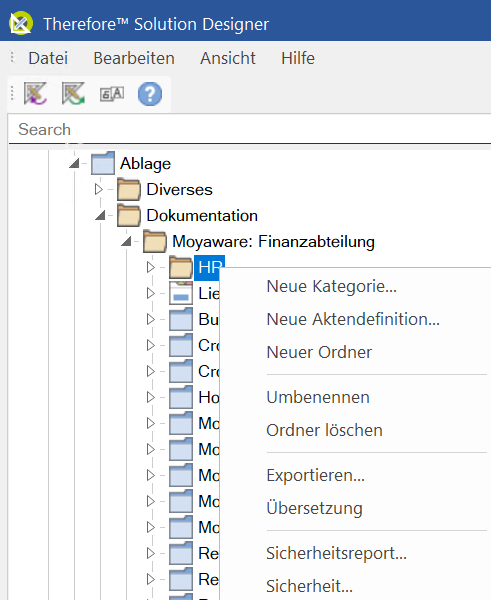Image resolution: width=491 pixels, height=600 pixels.
Task: Select the Ablage label in tree
Action: [145, 164]
